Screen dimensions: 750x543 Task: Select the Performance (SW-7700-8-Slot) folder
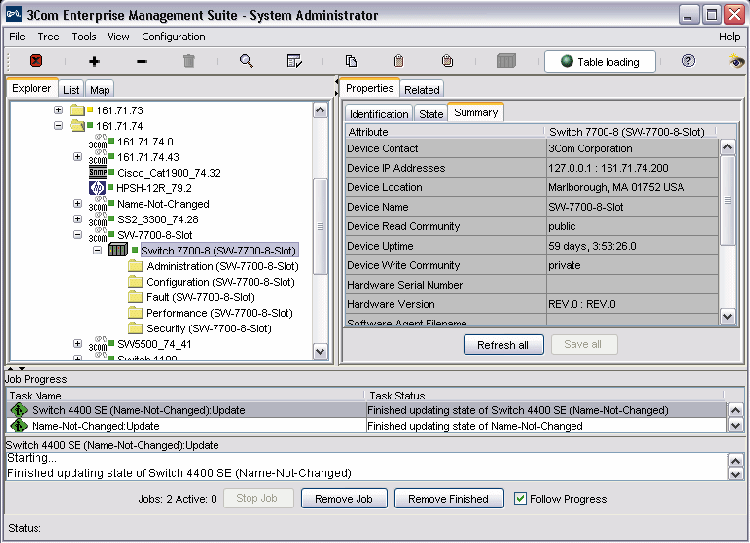point(211,313)
